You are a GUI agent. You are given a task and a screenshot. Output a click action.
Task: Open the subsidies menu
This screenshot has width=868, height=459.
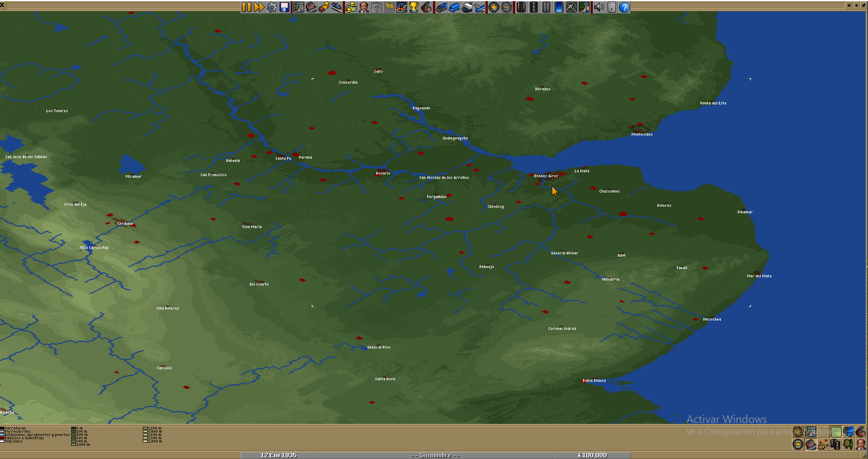tap(324, 7)
